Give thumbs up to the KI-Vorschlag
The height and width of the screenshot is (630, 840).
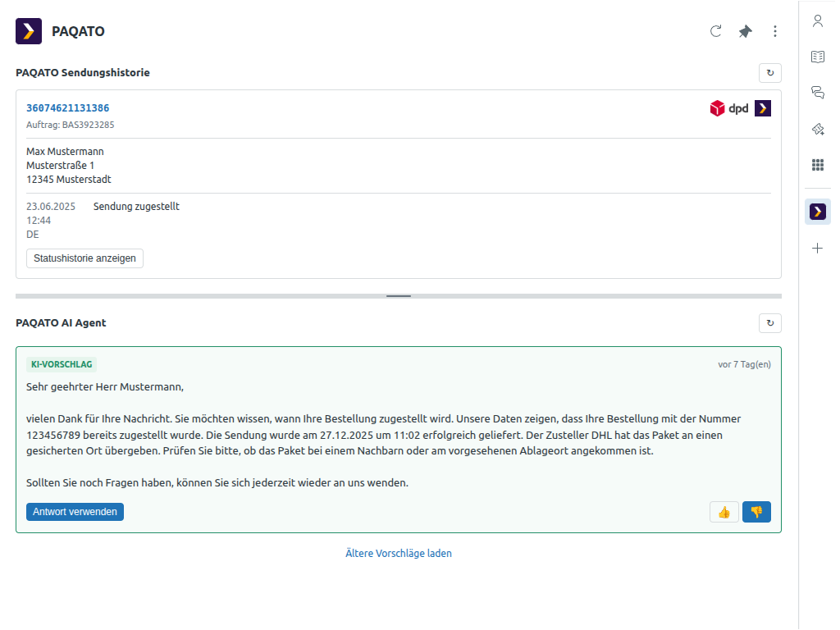click(x=724, y=511)
